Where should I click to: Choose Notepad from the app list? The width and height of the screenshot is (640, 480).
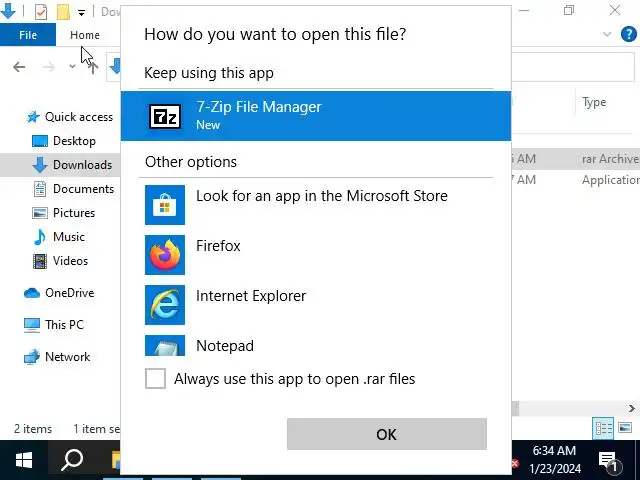click(316, 345)
